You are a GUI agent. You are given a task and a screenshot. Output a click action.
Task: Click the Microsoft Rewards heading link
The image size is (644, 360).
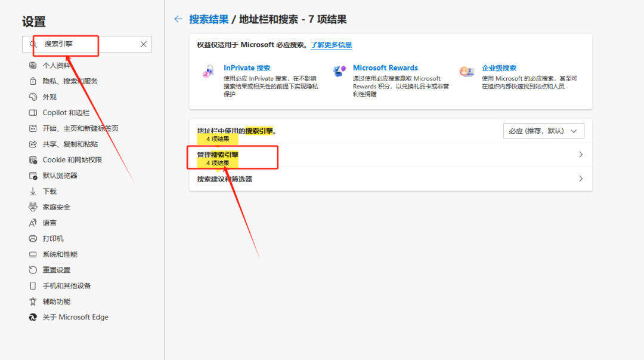pyautogui.click(x=385, y=68)
